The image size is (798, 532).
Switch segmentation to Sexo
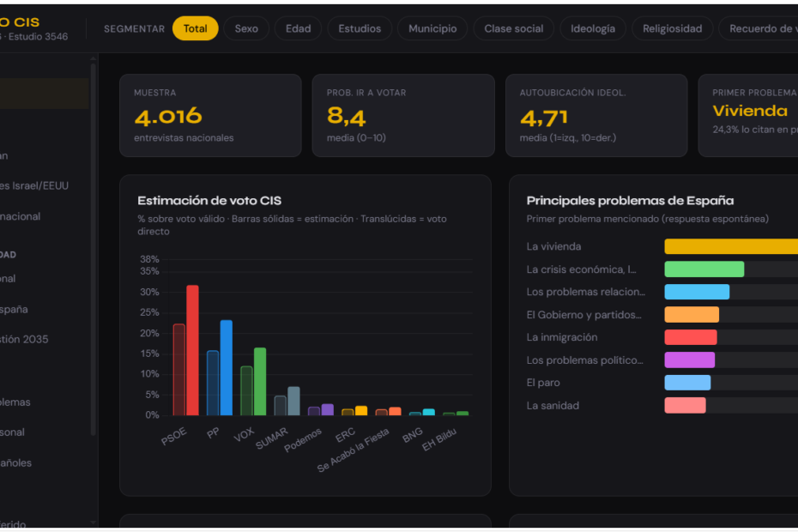tap(246, 28)
